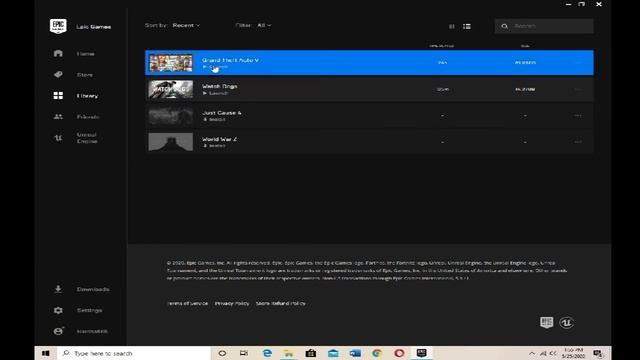The height and width of the screenshot is (360, 640).
Task: Click the Watch Dogs title text
Action: click(x=220, y=86)
